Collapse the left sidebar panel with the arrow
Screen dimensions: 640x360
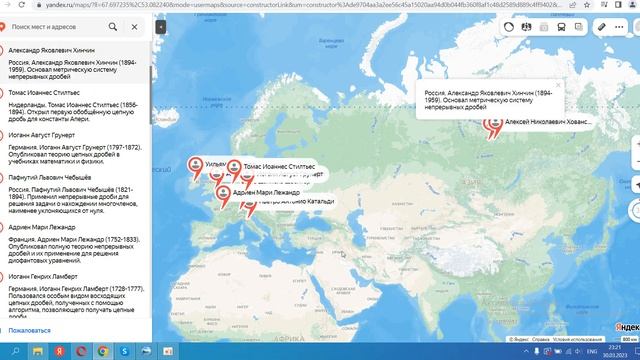(161, 27)
